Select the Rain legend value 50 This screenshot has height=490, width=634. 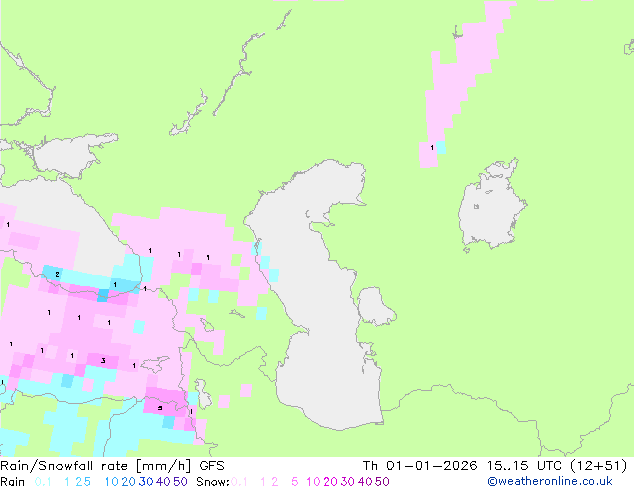[x=180, y=482]
